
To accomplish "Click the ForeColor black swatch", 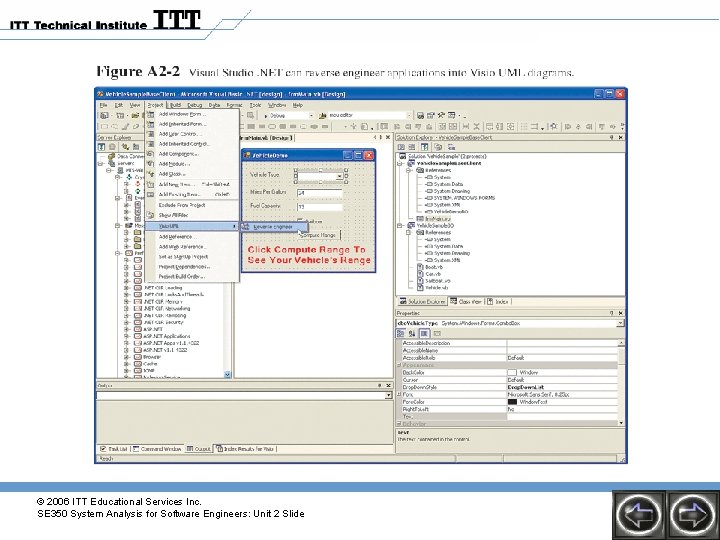I will pyautogui.click(x=512, y=402).
